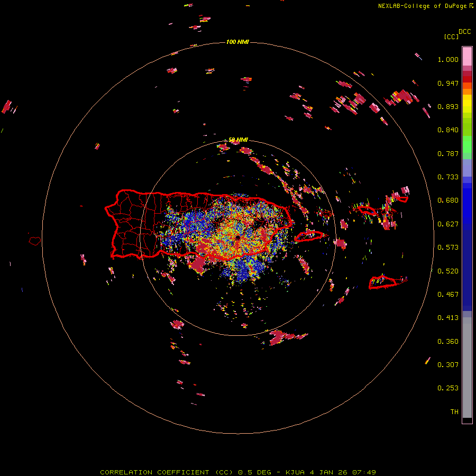Image resolution: width=476 pixels, height=476 pixels.
Task: Click the TH threshold label in the legend
Action: coord(454,411)
